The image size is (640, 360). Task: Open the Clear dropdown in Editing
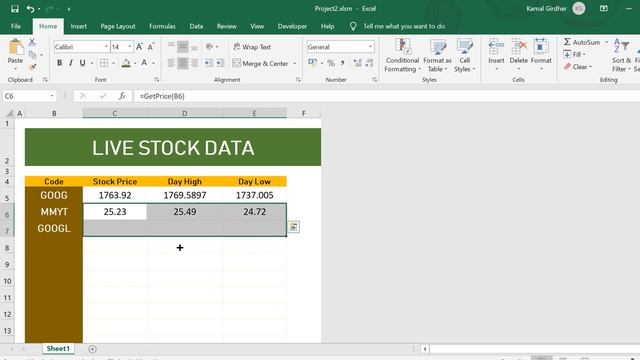(578, 67)
